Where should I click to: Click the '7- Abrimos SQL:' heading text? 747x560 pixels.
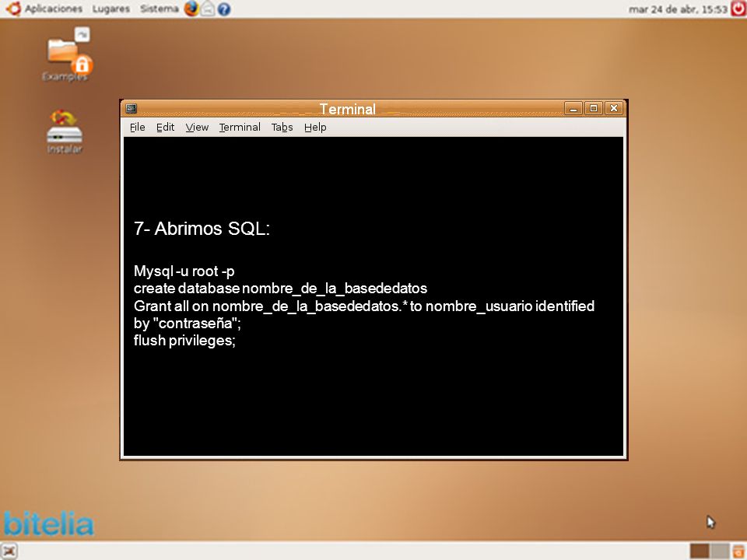[202, 229]
